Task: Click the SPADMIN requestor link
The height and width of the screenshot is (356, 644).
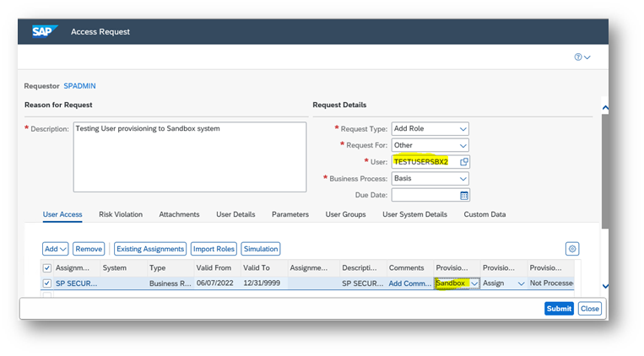Action: pos(79,86)
